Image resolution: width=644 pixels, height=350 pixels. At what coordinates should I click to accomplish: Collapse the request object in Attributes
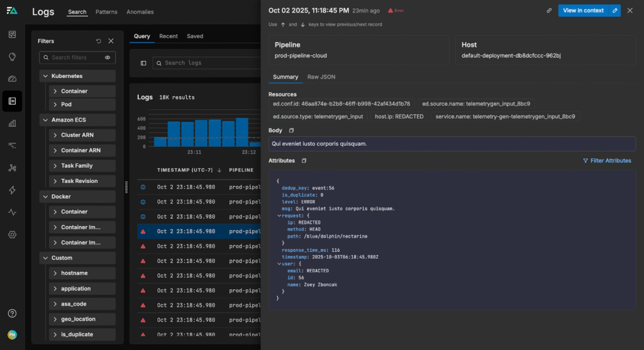pyautogui.click(x=279, y=216)
